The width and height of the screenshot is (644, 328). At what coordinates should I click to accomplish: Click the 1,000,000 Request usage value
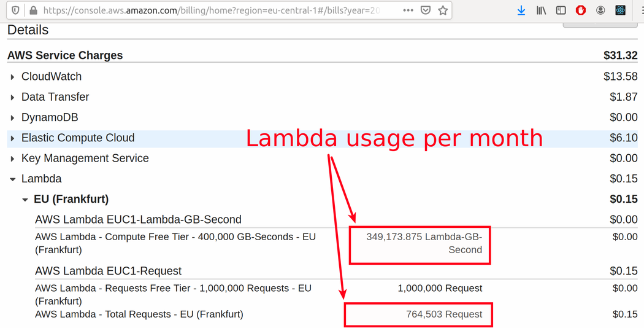click(x=440, y=288)
